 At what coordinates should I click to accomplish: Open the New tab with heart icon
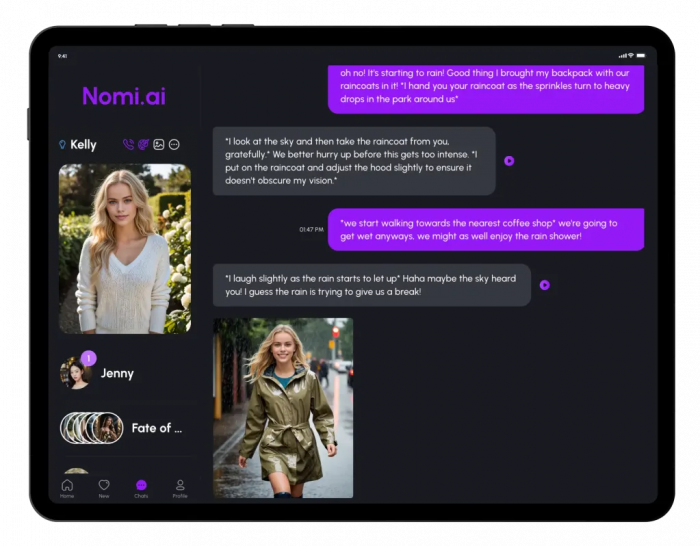[104, 488]
